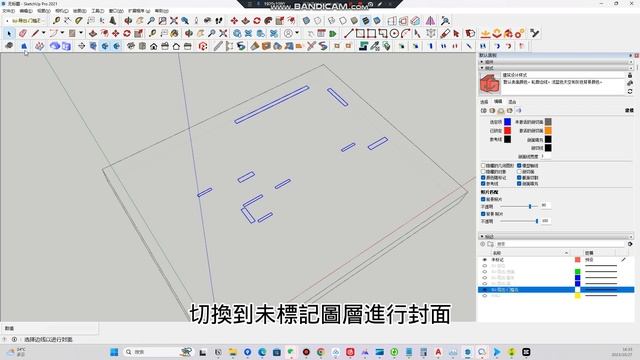The image size is (640, 360).
Task: Change the blue Selected color swatch
Action: [x=507, y=122]
